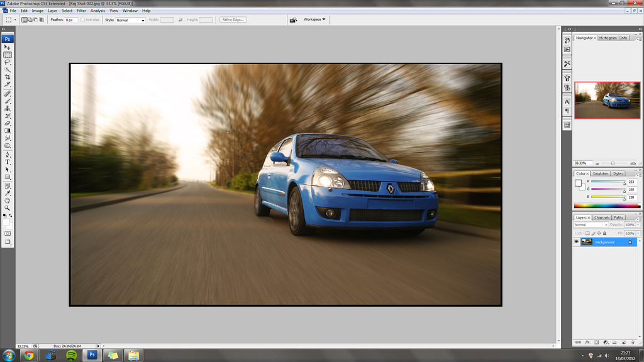Hide the Background layer with eye icon
This screenshot has height=362, width=644.
pyautogui.click(x=577, y=242)
